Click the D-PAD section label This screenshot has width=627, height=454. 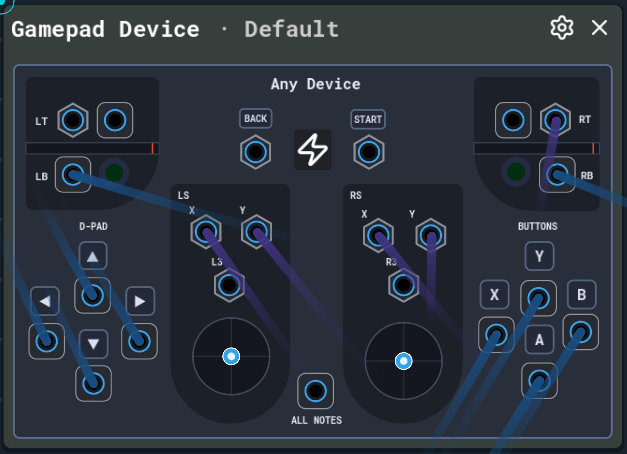tap(93, 226)
